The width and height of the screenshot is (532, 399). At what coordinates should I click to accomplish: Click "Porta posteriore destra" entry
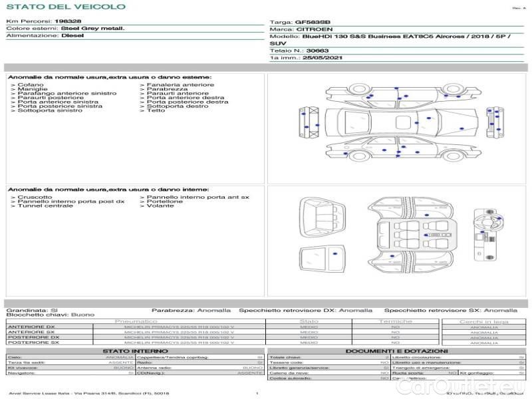188,102
